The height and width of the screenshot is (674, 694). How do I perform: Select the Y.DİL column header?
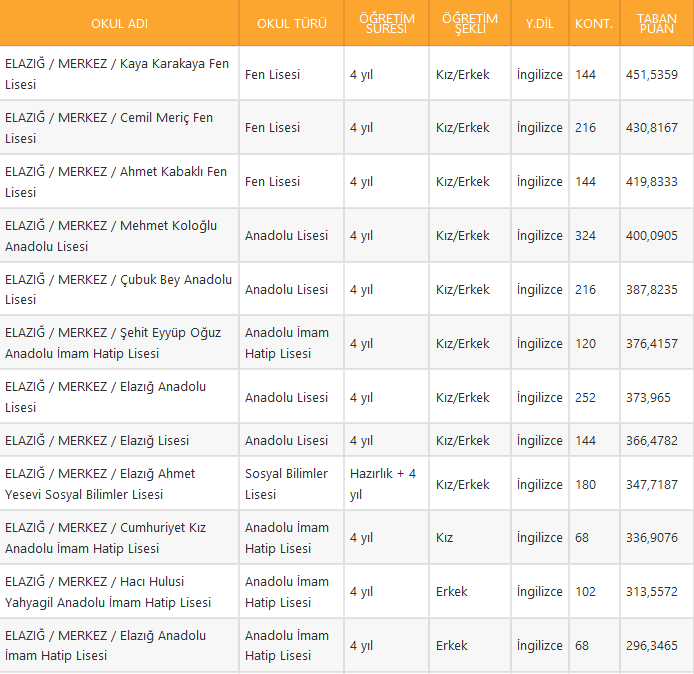point(539,23)
